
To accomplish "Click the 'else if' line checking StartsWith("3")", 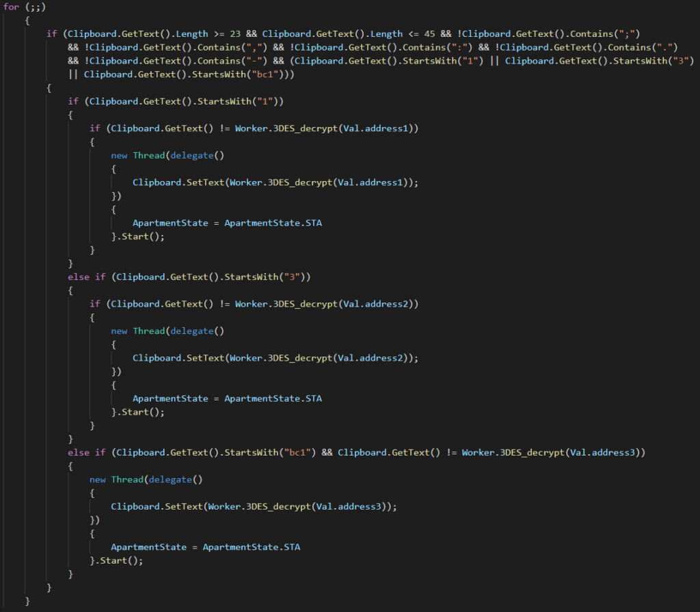I will [189, 277].
